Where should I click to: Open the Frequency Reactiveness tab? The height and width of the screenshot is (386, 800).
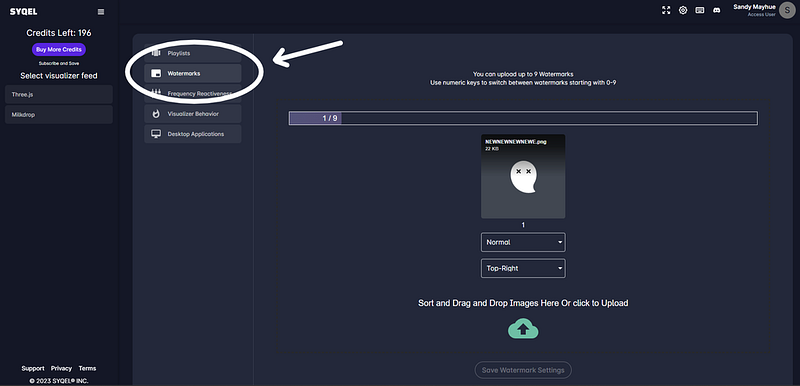193,93
